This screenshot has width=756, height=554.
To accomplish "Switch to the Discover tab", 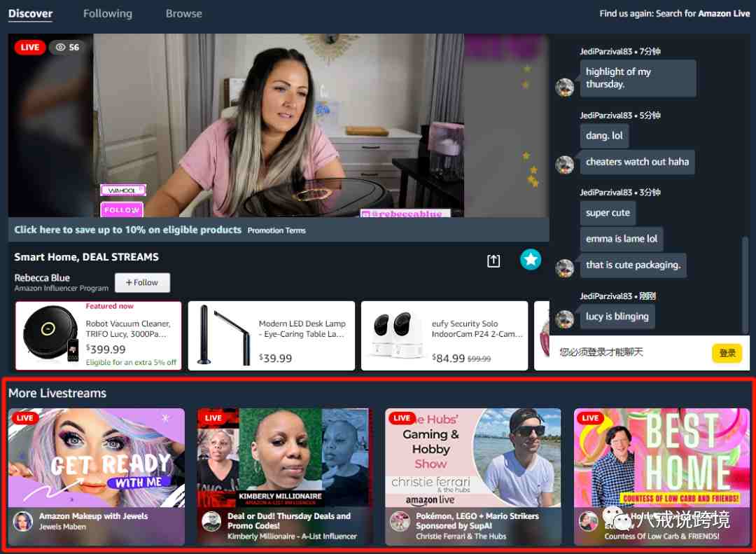I will 30,13.
